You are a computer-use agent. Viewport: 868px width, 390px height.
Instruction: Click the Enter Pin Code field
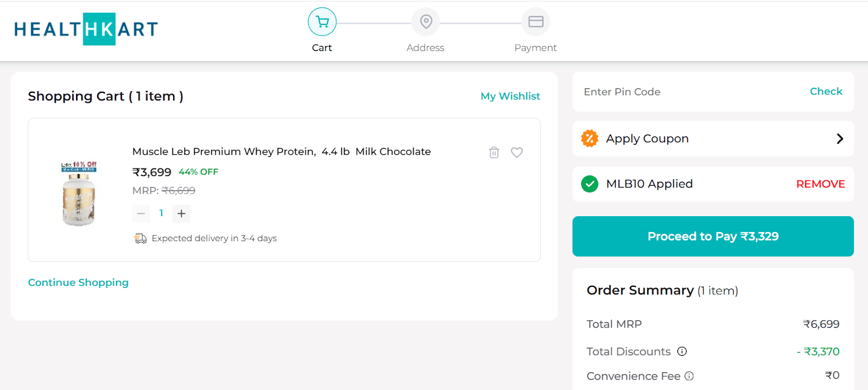pos(651,92)
